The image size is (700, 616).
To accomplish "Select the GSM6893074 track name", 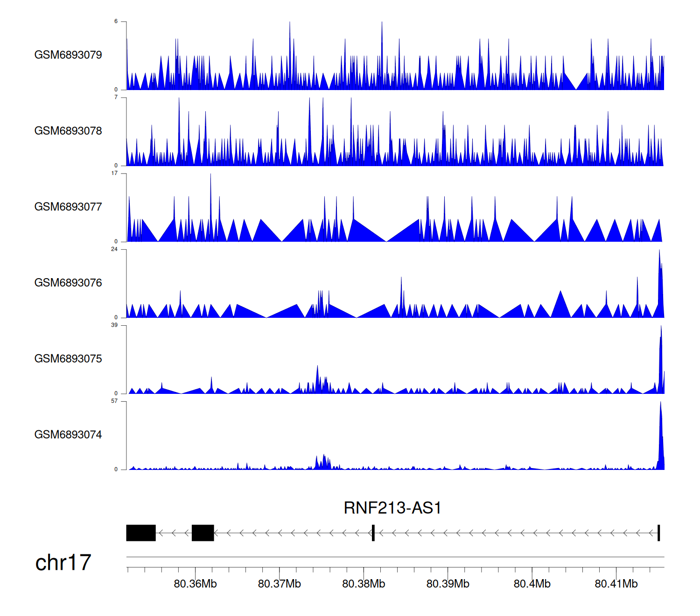I will pos(68,435).
